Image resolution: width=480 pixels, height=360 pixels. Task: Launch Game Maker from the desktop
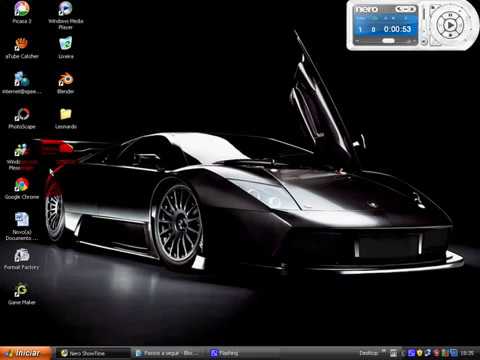point(22,294)
